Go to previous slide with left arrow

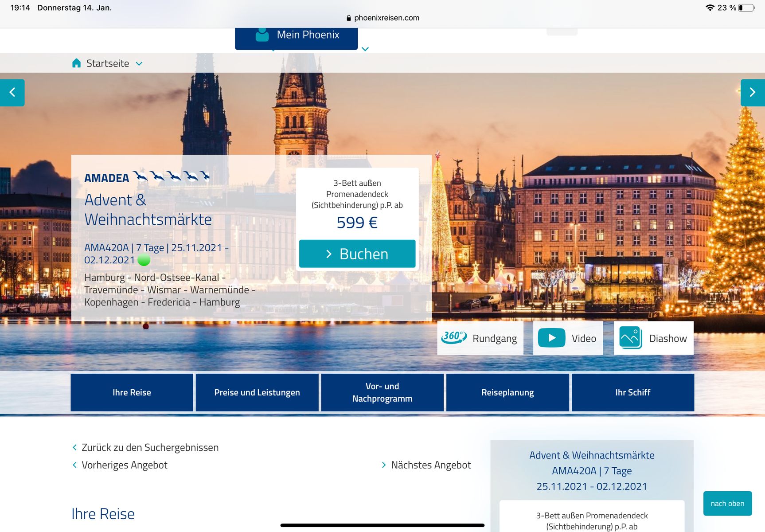pyautogui.click(x=12, y=92)
